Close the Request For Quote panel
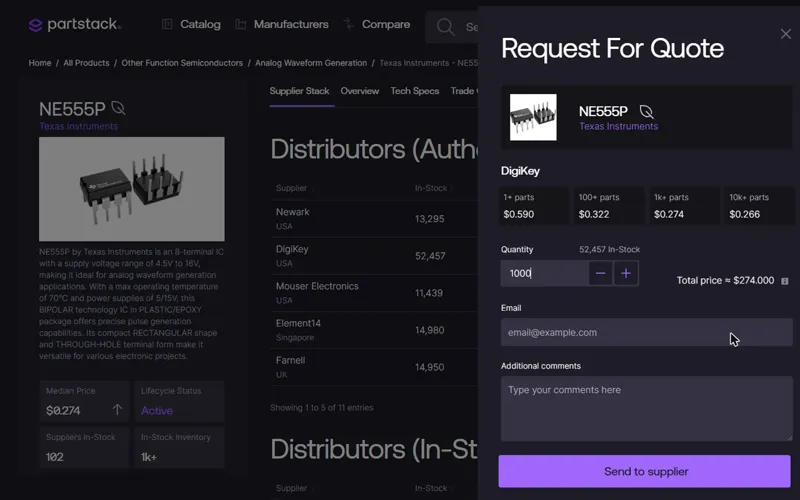Viewport: 800px width, 500px height. (x=785, y=34)
